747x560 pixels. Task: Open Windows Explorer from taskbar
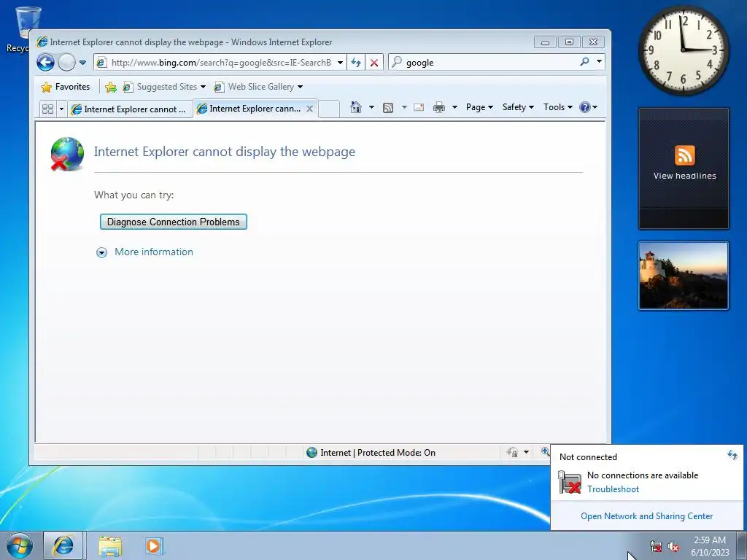[110, 546]
